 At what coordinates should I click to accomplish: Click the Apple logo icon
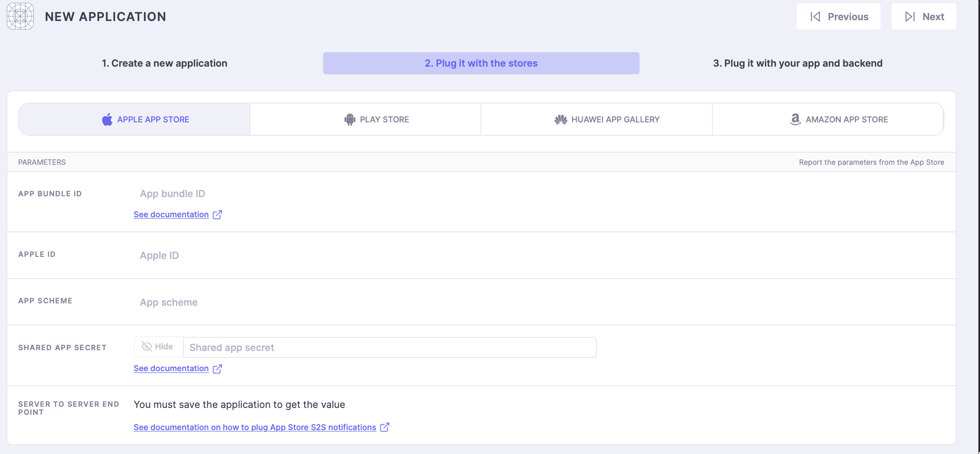point(107,120)
